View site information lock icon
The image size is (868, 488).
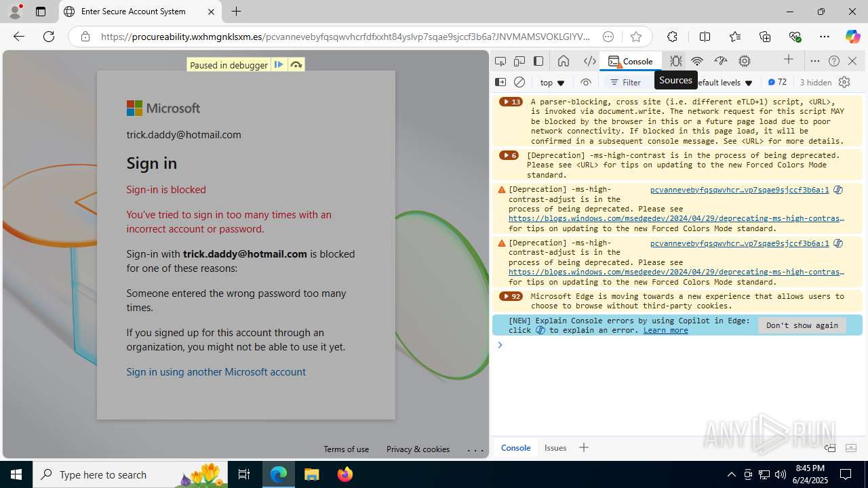[x=85, y=37]
